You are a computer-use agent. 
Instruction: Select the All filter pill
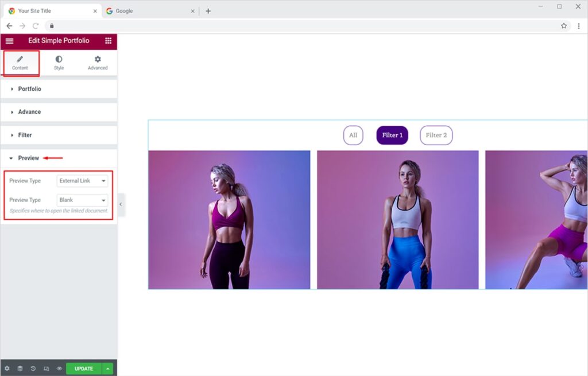tap(353, 135)
